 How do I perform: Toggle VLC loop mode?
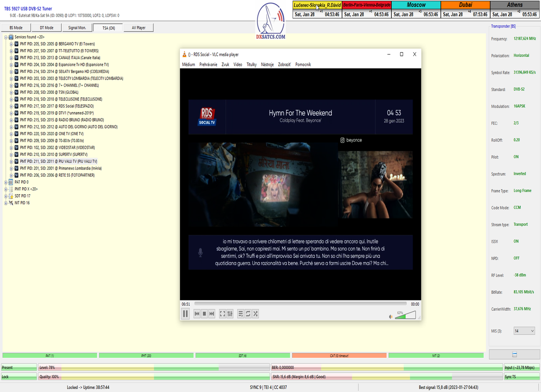(248, 314)
